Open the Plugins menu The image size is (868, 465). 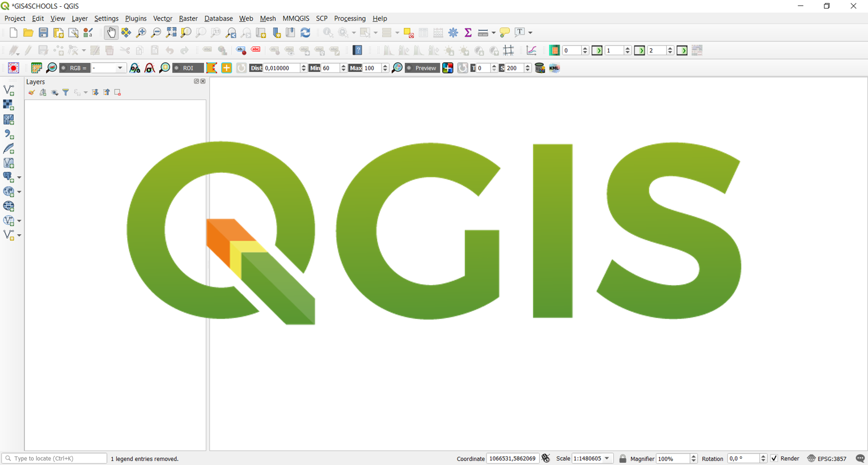[136, 19]
